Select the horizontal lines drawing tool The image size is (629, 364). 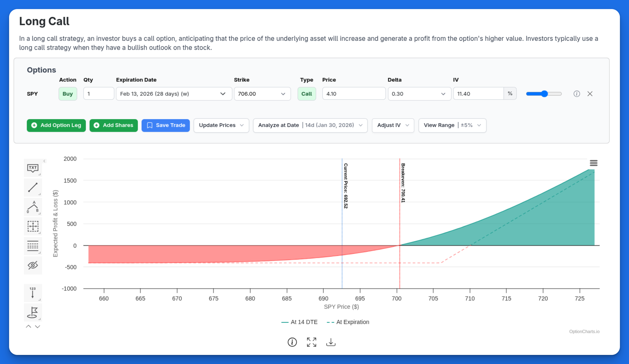tap(33, 246)
